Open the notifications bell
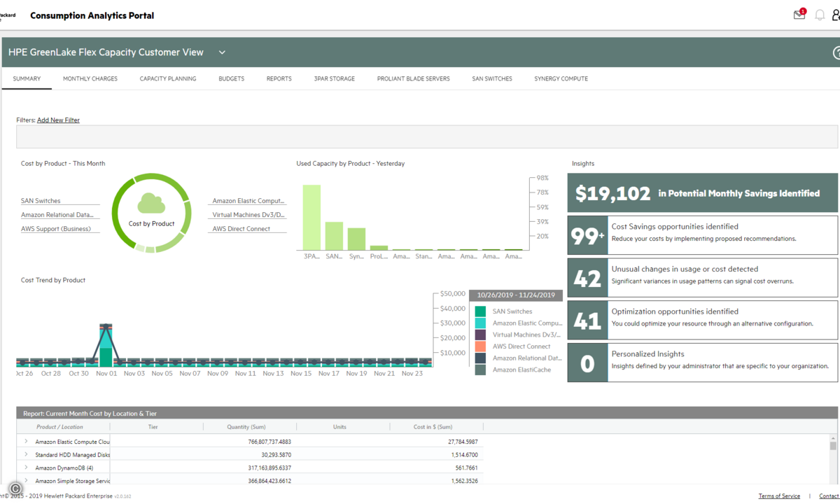The height and width of the screenshot is (504, 840). click(820, 15)
